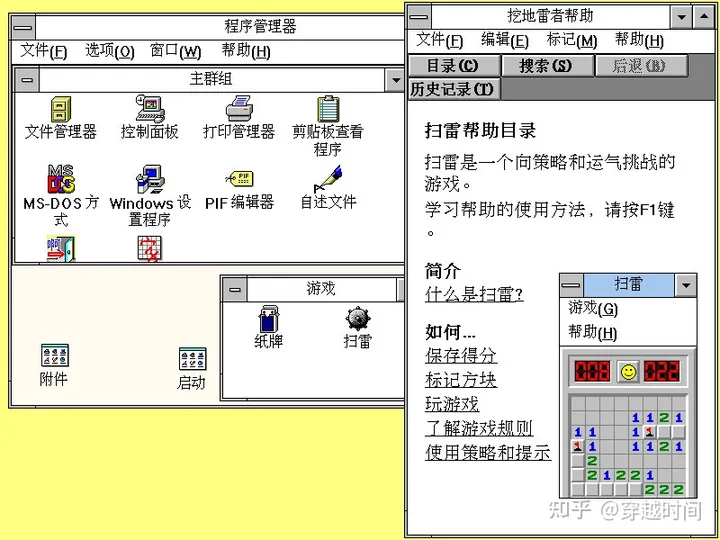Click the 主群组 window down-arrow button

click(x=395, y=80)
